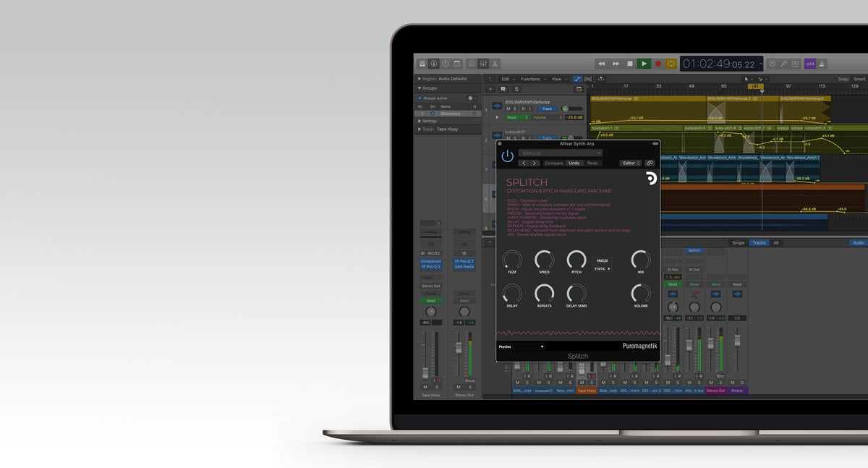Open the STATIC mode dropdown
Viewport: 868px width, 468px height.
[602, 269]
